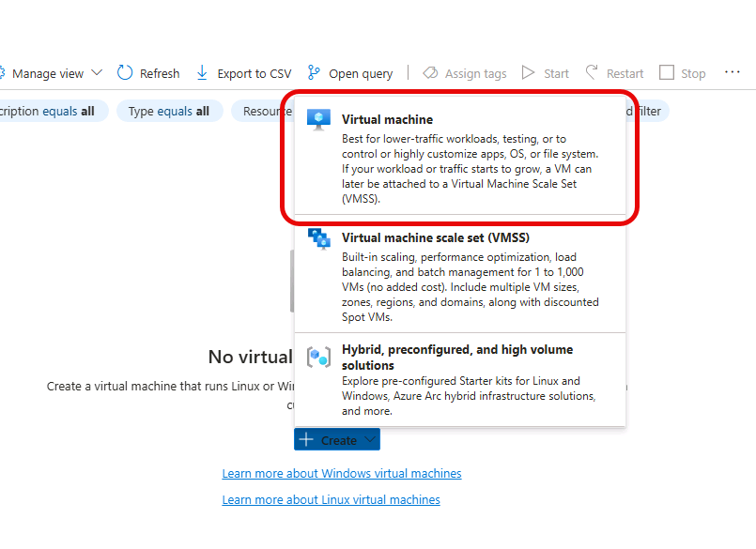The width and height of the screenshot is (756, 549).
Task: Click Virtual machine description text
Action: pos(471,169)
